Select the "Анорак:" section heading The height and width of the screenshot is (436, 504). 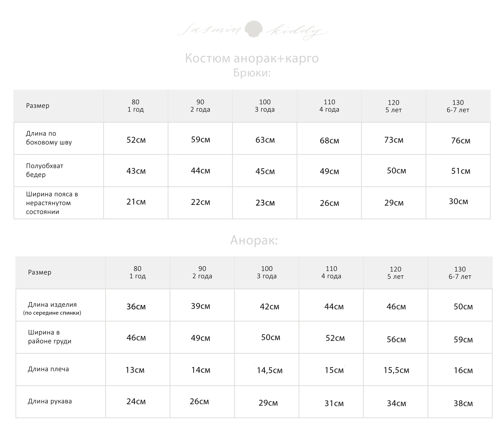(254, 241)
